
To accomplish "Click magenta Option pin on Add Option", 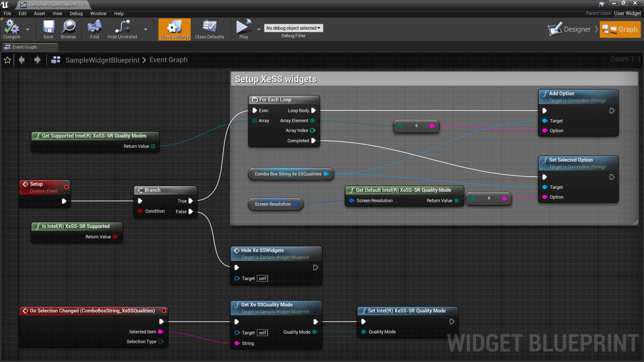I will (545, 130).
